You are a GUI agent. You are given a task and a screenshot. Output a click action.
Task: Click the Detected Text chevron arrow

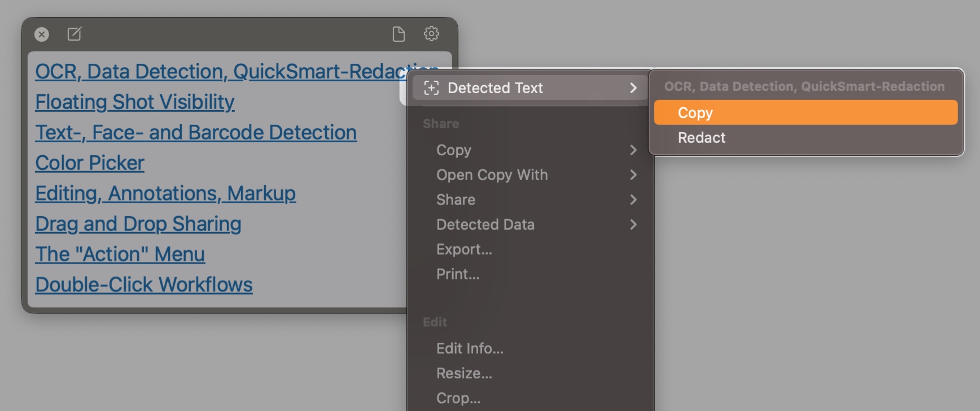633,88
